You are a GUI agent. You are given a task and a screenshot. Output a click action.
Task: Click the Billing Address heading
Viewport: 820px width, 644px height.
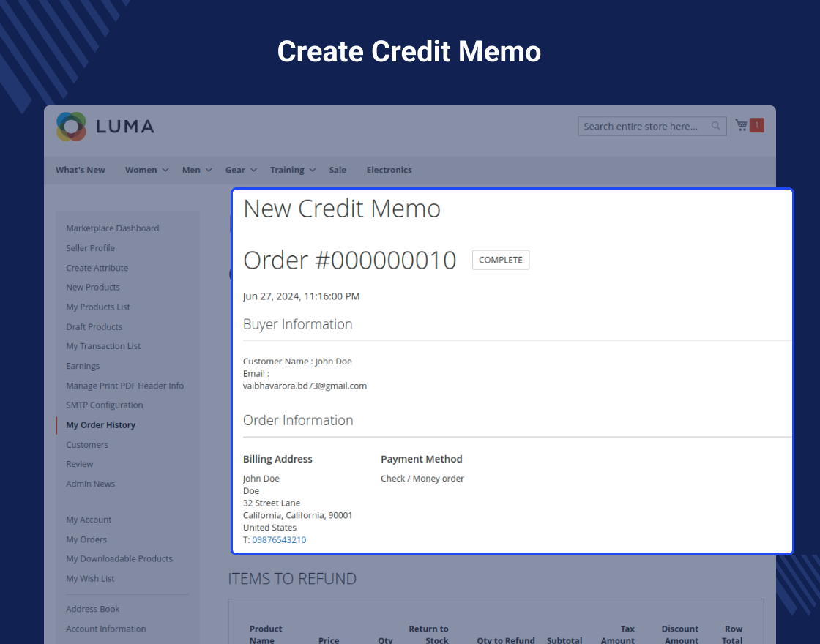pyautogui.click(x=277, y=459)
